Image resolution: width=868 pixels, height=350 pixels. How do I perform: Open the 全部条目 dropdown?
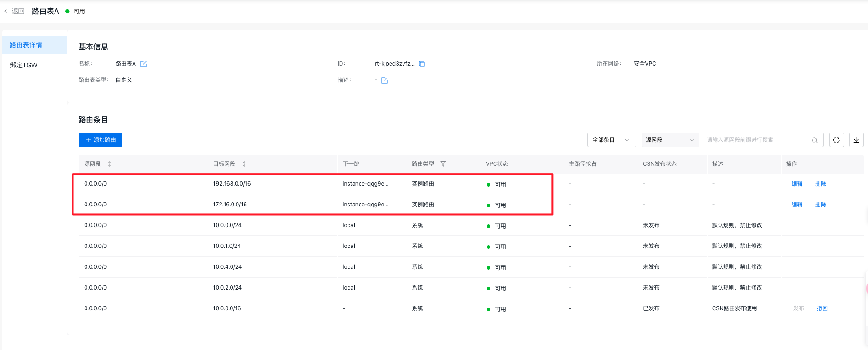coord(612,140)
